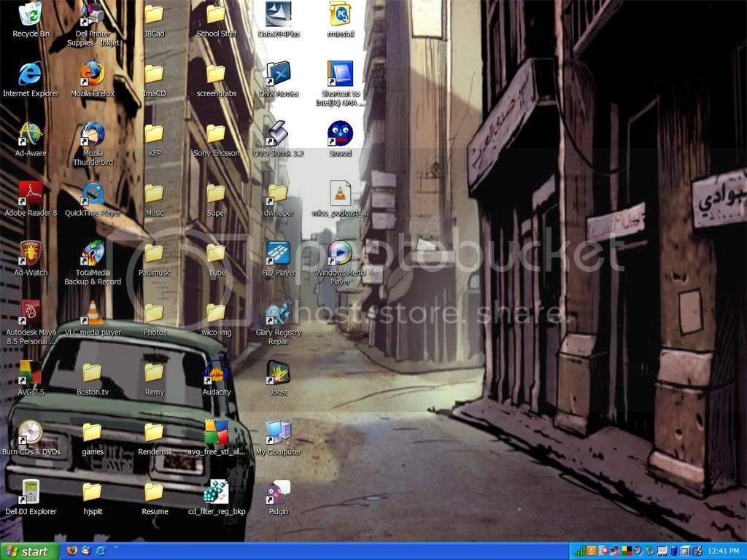The image size is (747, 560).
Task: Open Glary Registry Repair shortcut
Action: (x=278, y=314)
